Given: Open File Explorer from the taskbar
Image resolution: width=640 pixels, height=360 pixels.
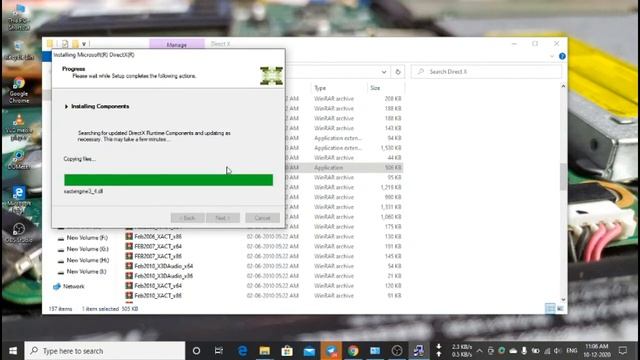Looking at the screenshot, I should pyautogui.click(x=264, y=351).
